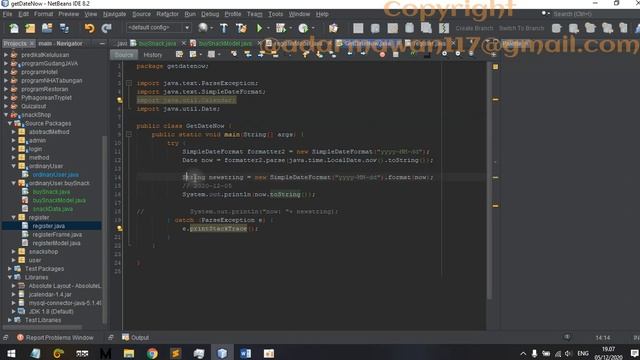The image size is (640, 360).
Task: Click the Clean and Build Project icon
Action: pos(241,28)
